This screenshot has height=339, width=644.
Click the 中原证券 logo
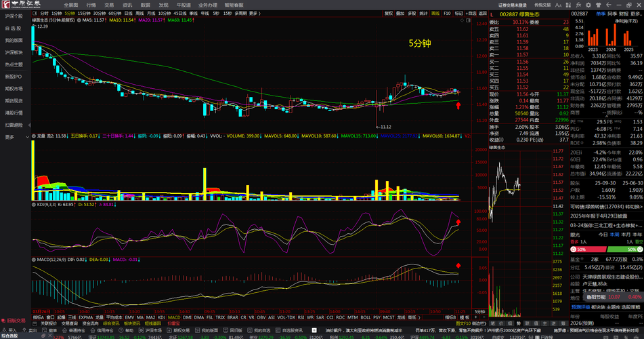pos(21,5)
